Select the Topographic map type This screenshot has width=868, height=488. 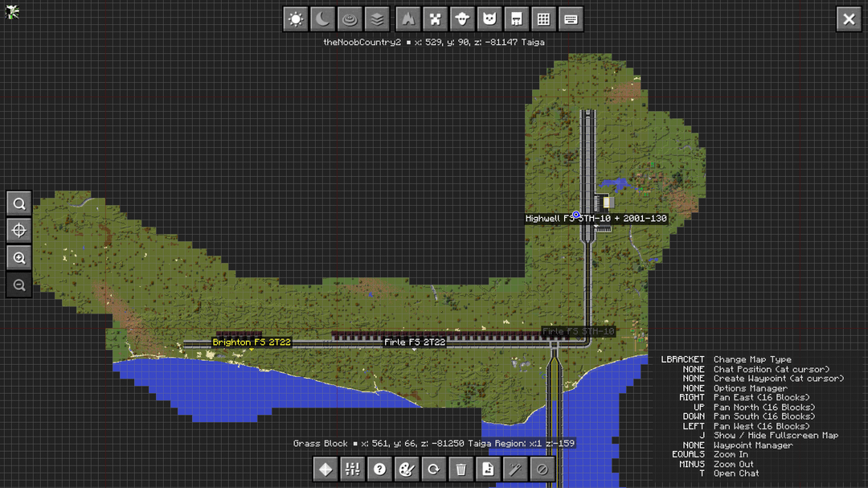350,19
